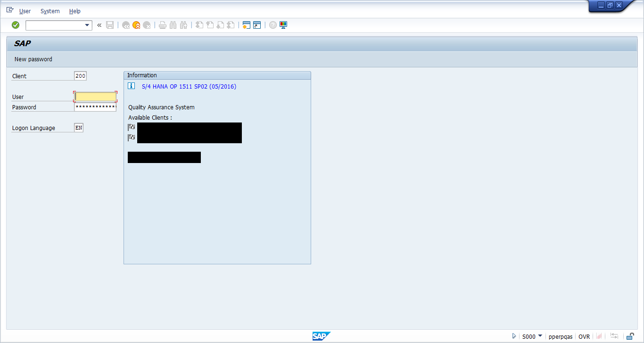Create a new SAP session
This screenshot has width=644, height=343.
click(x=246, y=25)
